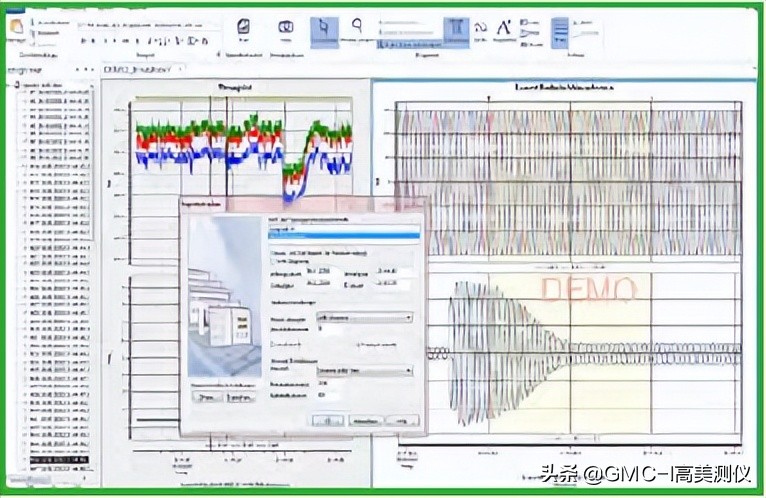Click the large orange icon at ribbon's far left
The width and height of the screenshot is (766, 498).
(17, 27)
